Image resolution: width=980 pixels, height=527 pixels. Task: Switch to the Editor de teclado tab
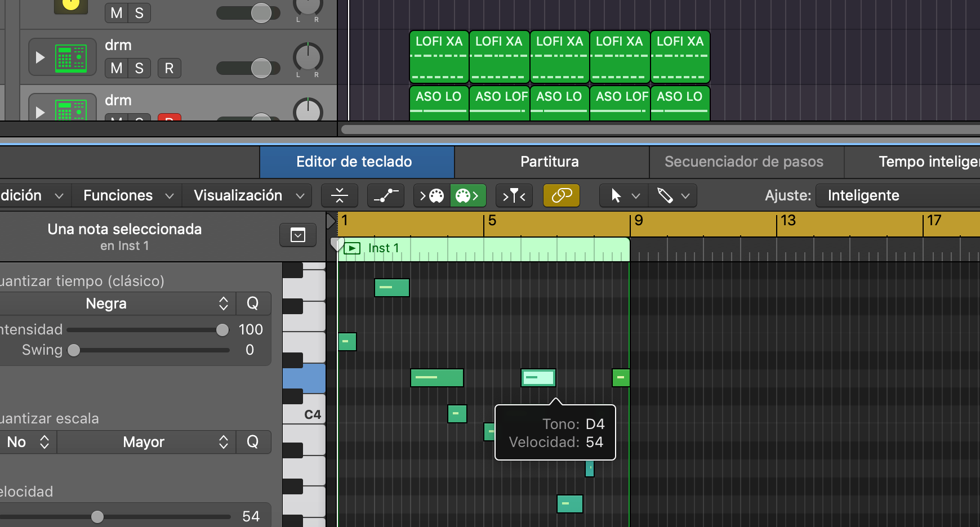pyautogui.click(x=357, y=162)
